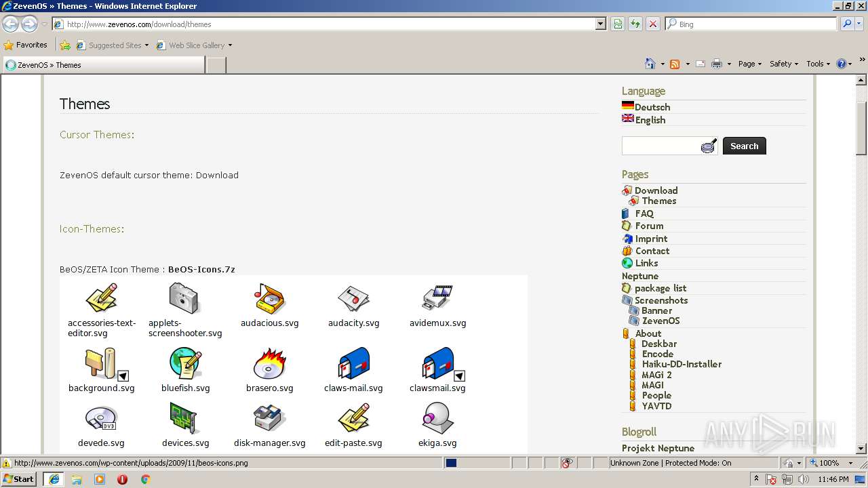This screenshot has width=868, height=488.
Task: Expand the Suggested Sites dropdown
Action: 146,45
